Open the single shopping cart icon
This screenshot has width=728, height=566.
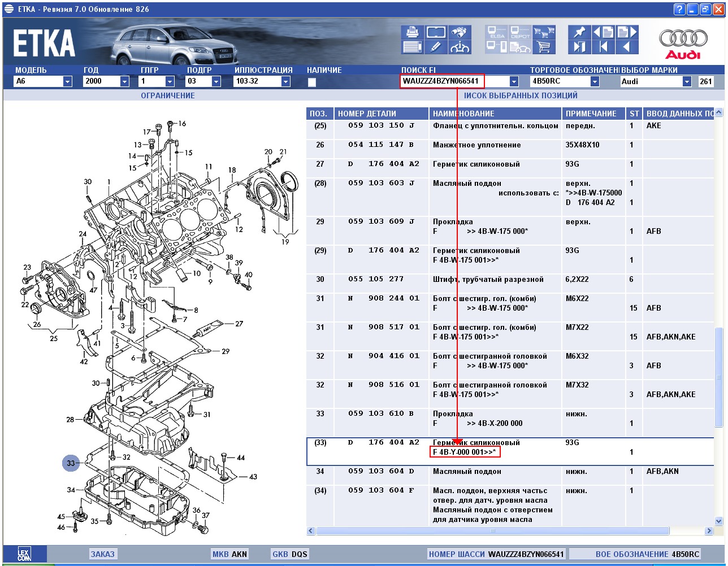coord(544,47)
